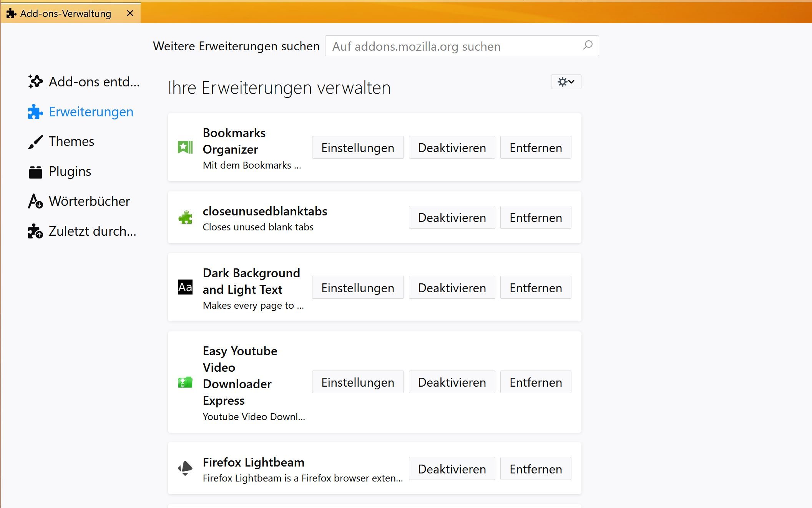Click Easy Youtube Video Downloader icon

185,382
